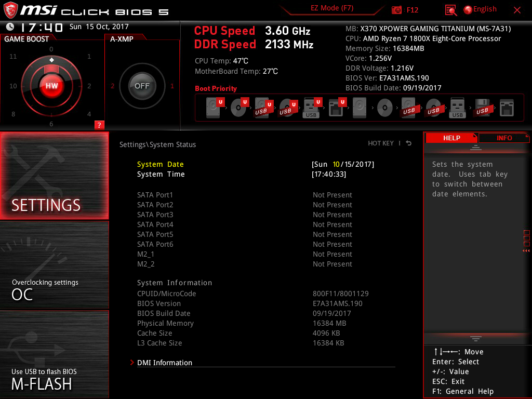532x399 pixels.
Task: Set Game Boost dial to level 11
Action: tap(13, 56)
